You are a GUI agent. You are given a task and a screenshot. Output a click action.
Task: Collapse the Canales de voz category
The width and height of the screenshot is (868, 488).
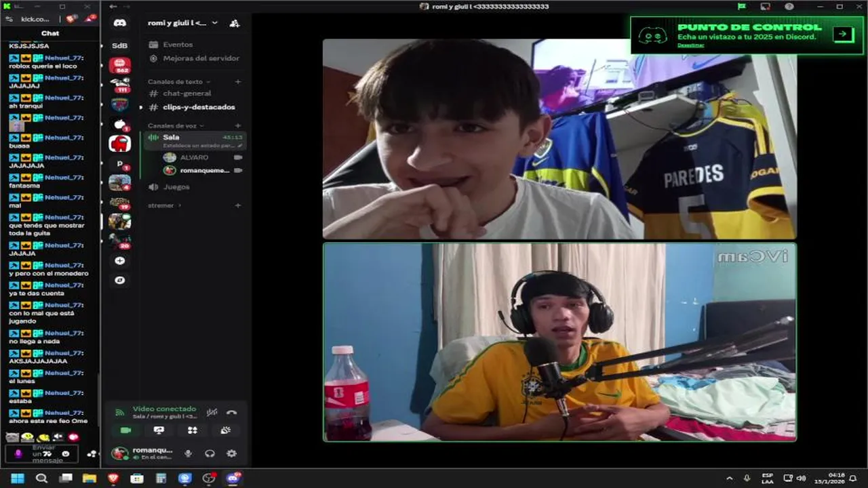176,125
